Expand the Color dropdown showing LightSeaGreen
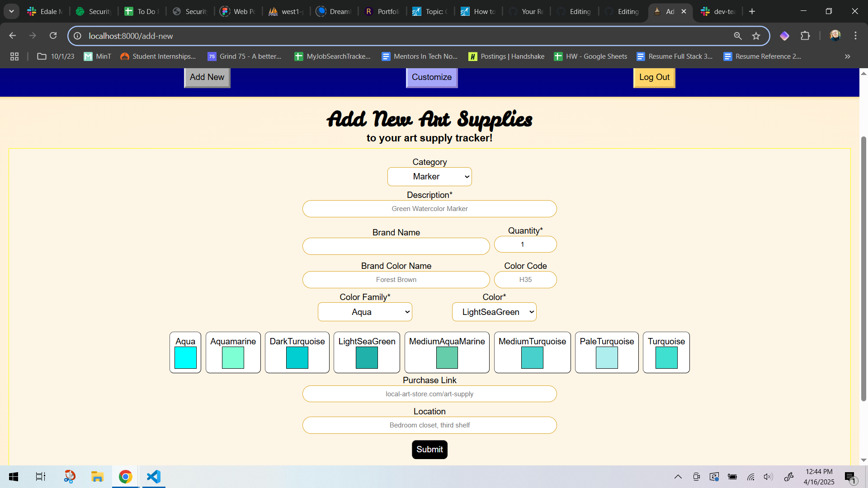 pos(494,312)
